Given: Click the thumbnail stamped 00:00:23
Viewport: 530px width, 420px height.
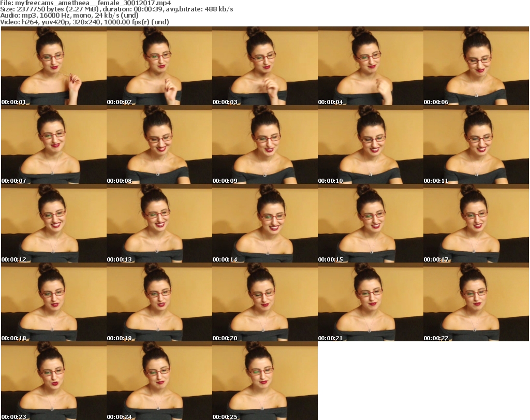Looking at the screenshot, I should [54, 381].
